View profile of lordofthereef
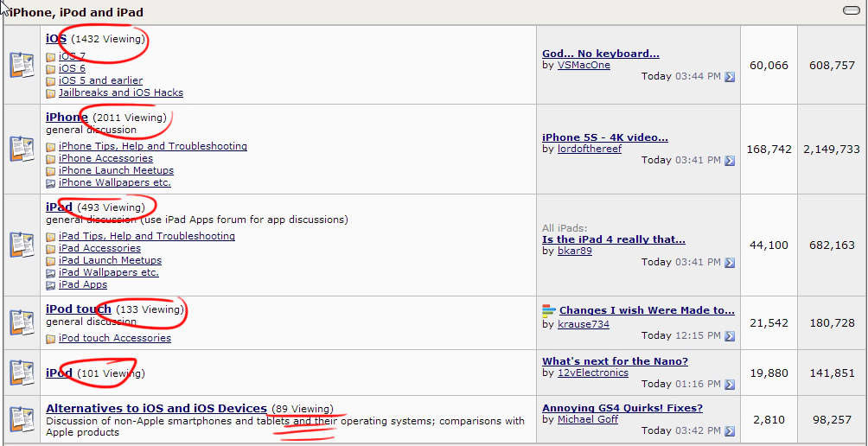The width and height of the screenshot is (868, 446). pyautogui.click(x=590, y=150)
